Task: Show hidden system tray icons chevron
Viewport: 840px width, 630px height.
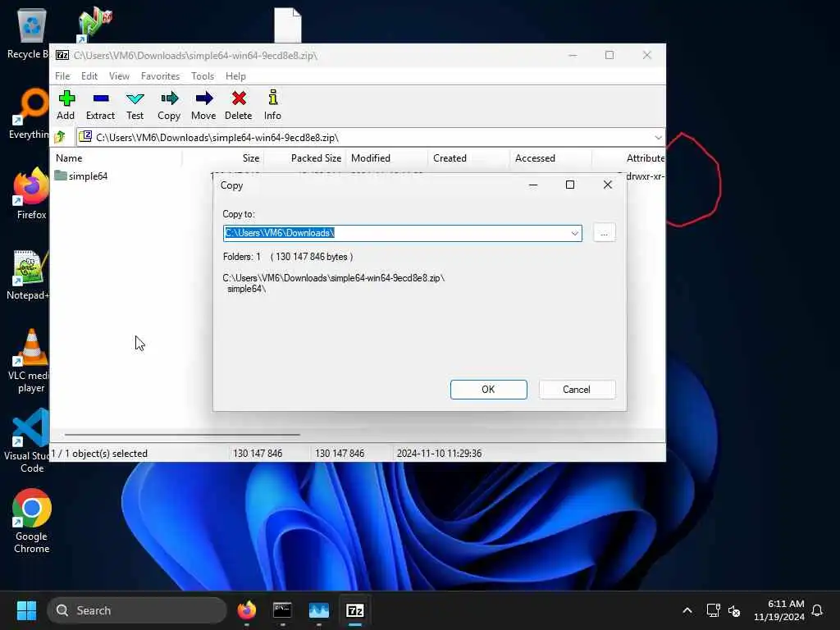Action: point(687,610)
